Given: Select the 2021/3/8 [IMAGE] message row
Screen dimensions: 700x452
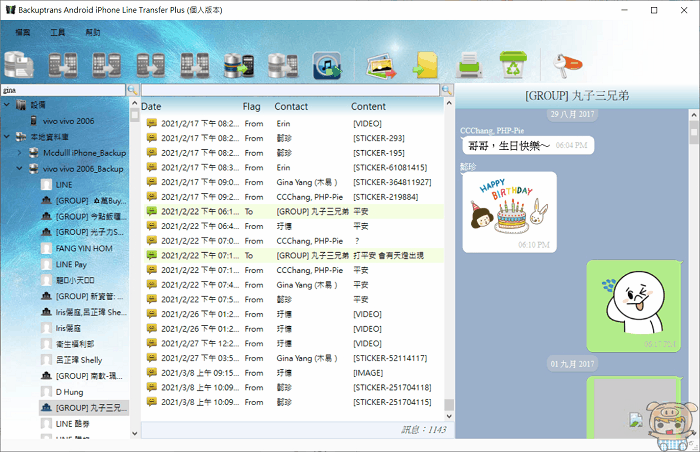Looking at the screenshot, I should click(x=292, y=373).
